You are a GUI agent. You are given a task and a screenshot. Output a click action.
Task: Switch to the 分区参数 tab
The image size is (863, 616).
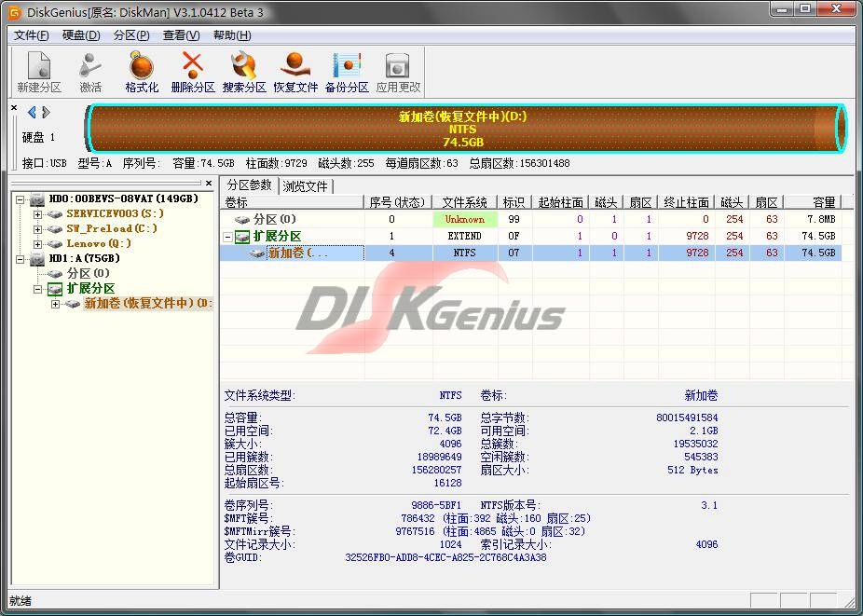(x=250, y=185)
